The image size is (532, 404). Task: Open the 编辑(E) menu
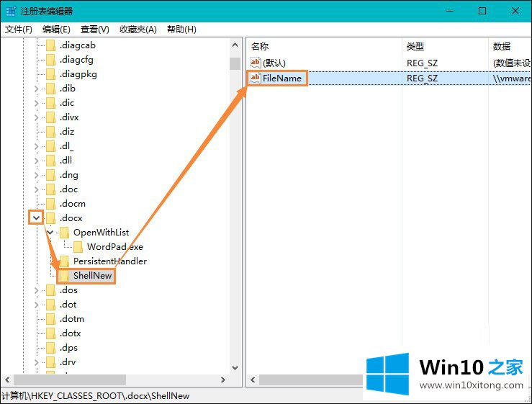pyautogui.click(x=56, y=30)
